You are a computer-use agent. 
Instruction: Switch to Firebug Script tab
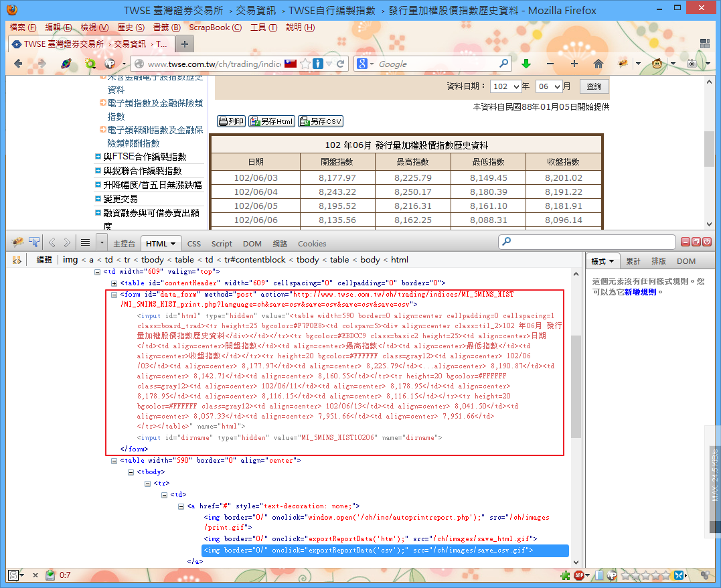[x=222, y=244]
